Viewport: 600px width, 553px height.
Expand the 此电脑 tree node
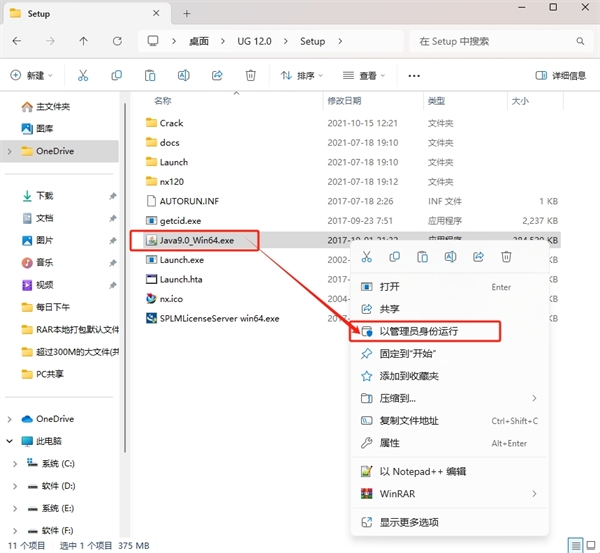tap(10, 441)
